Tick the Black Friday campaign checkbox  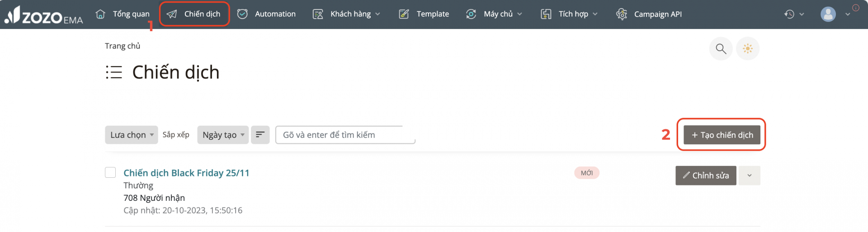point(110,172)
